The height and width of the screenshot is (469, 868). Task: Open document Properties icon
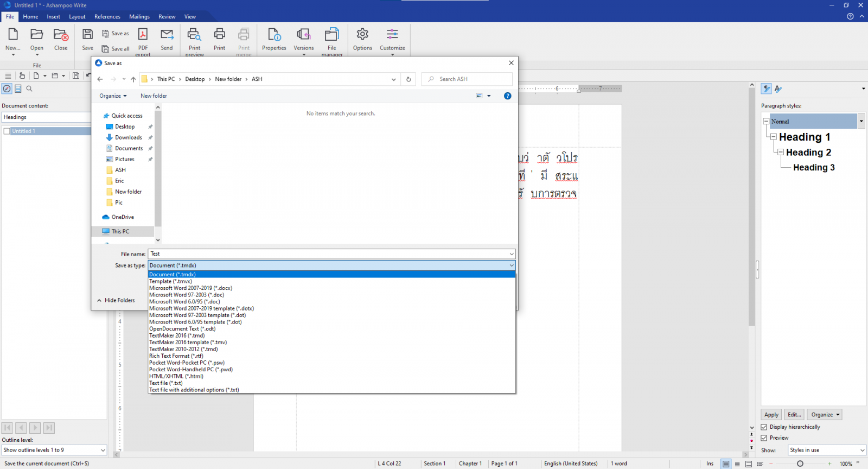click(x=274, y=35)
